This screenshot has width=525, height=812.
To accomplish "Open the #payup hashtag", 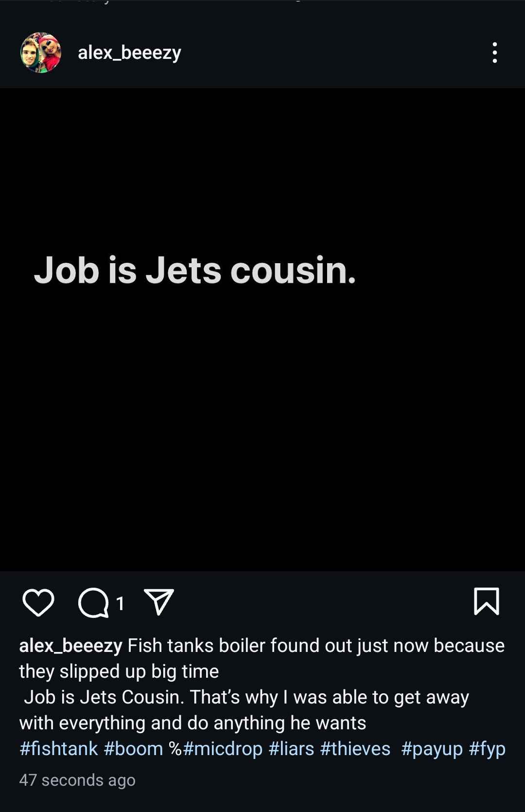I will 432,749.
